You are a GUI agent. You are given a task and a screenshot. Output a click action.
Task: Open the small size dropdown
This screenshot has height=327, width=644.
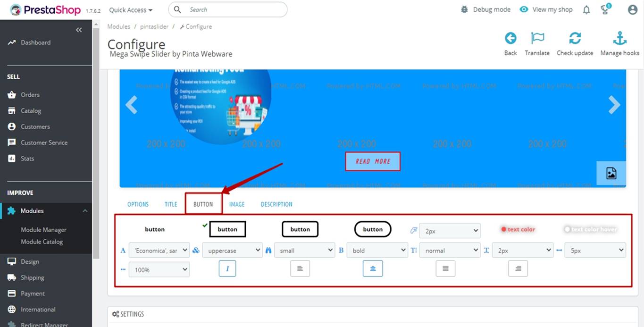point(304,251)
